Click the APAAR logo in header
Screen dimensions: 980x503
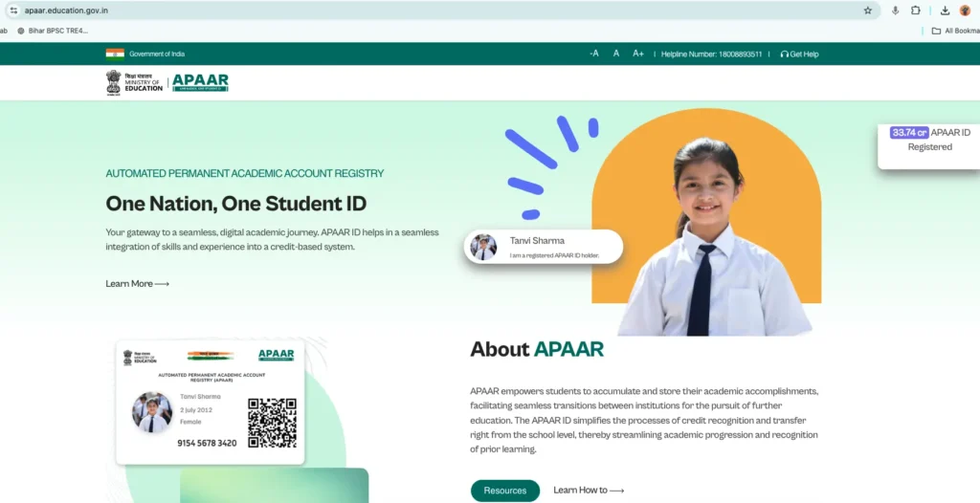(x=201, y=82)
